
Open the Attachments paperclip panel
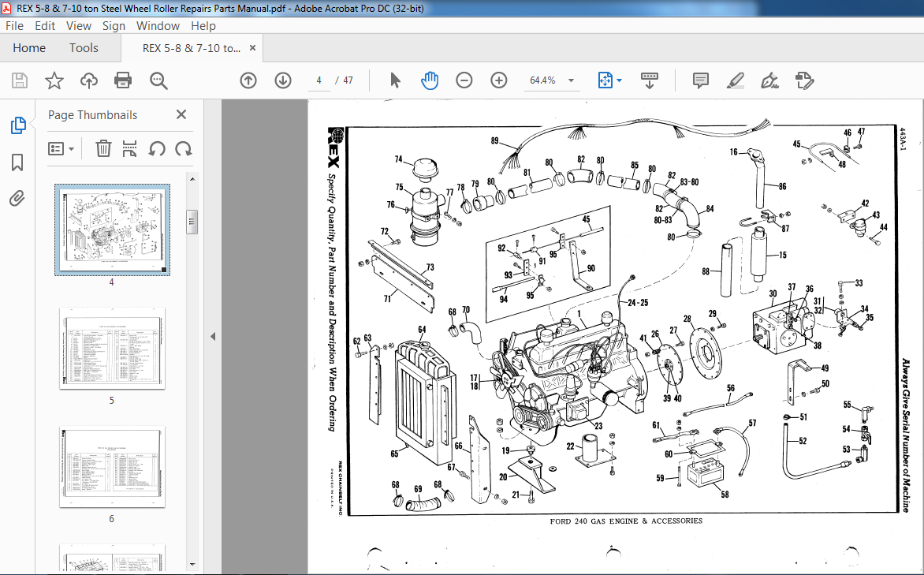coord(17,198)
